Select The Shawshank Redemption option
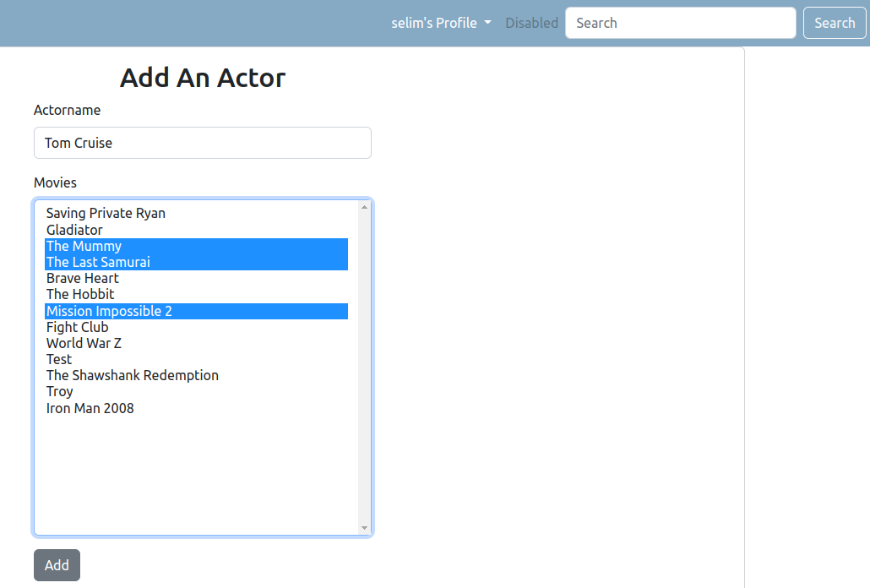The height and width of the screenshot is (588, 870). 197,376
